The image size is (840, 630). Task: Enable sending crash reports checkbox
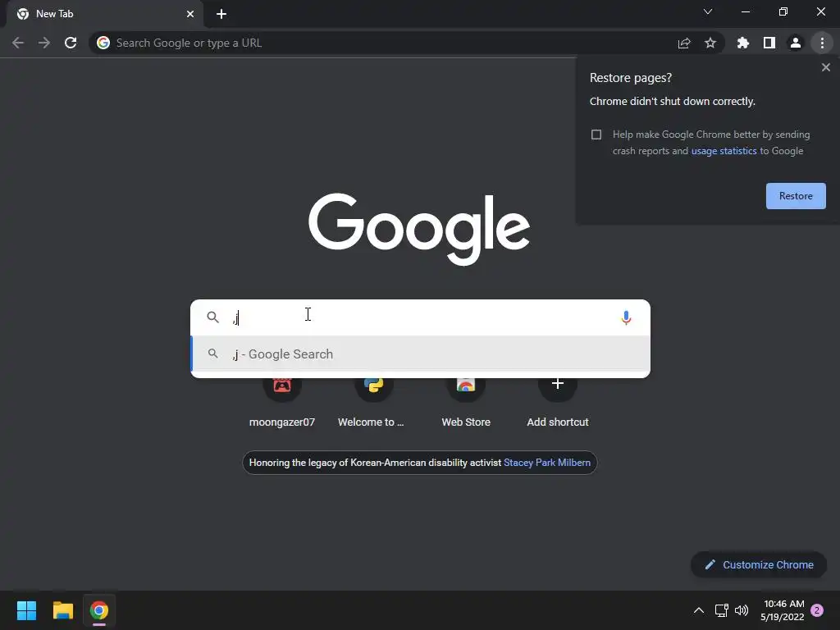pos(596,135)
